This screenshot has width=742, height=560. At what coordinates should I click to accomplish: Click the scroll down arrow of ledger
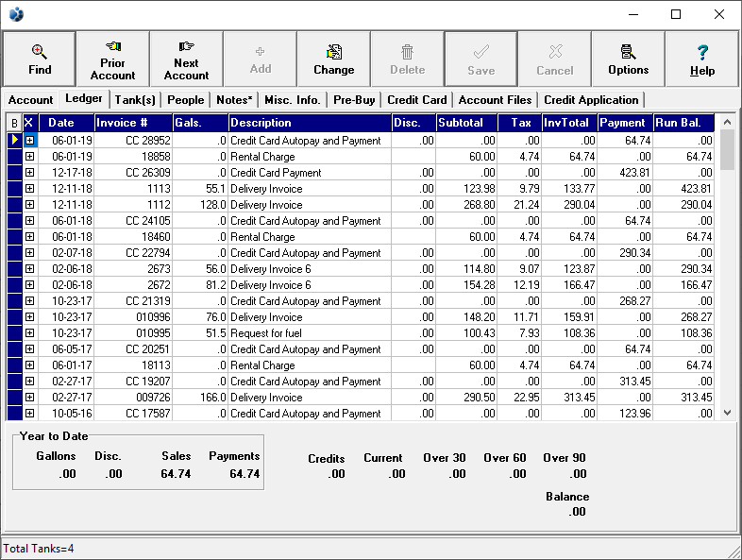(x=727, y=413)
